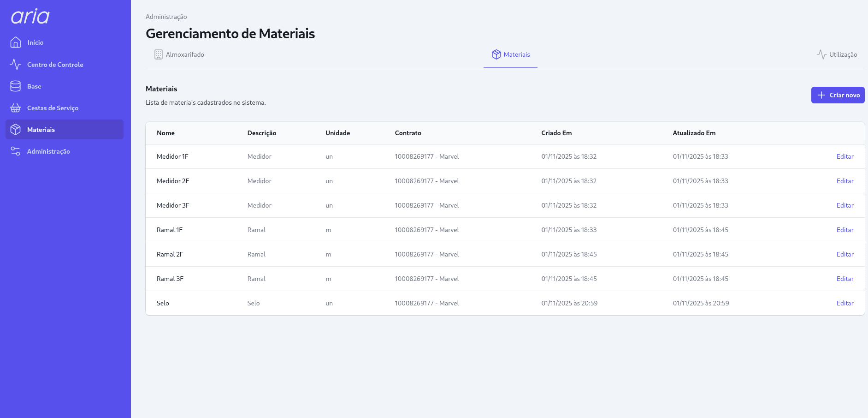This screenshot has width=868, height=418.
Task: Click the aria logo
Action: [30, 17]
